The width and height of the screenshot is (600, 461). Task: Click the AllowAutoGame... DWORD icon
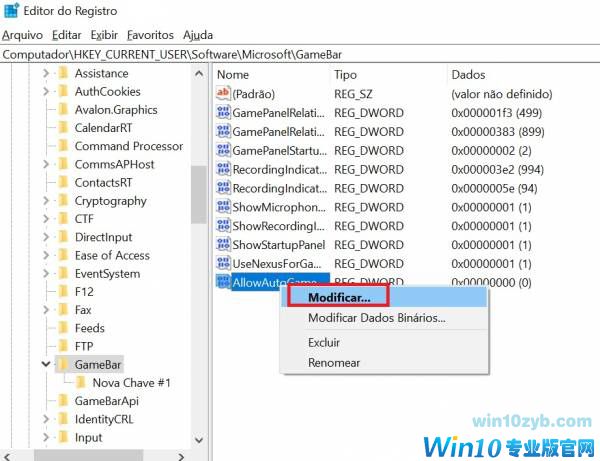tap(223, 282)
